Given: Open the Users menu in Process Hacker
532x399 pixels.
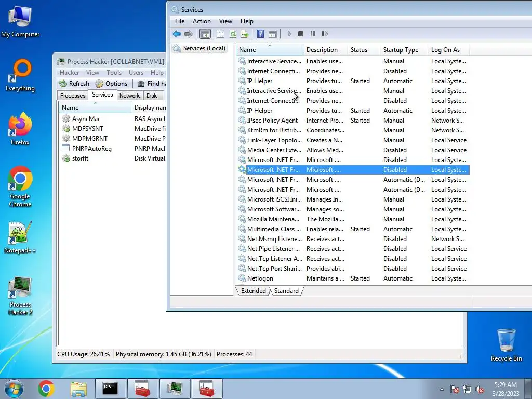Looking at the screenshot, I should [136, 73].
